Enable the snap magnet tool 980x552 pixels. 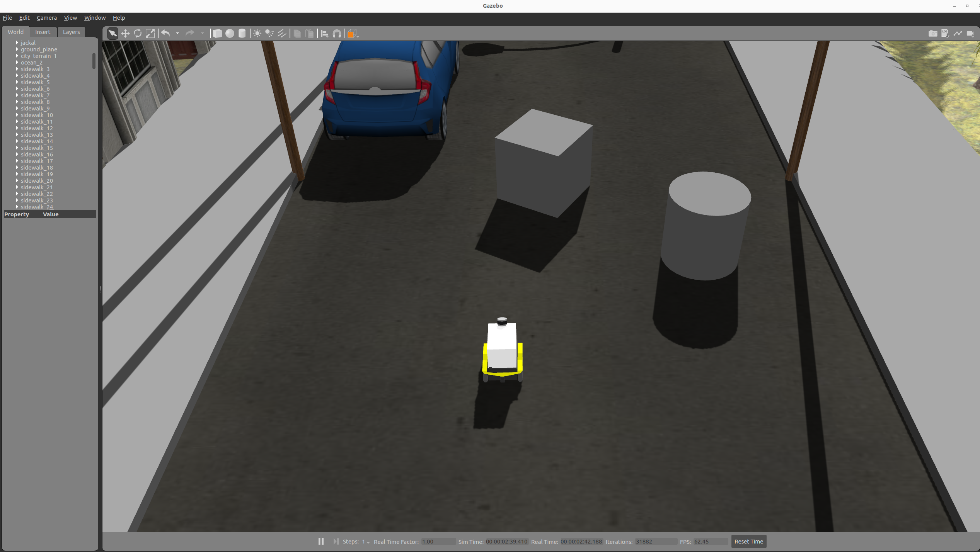tap(337, 34)
